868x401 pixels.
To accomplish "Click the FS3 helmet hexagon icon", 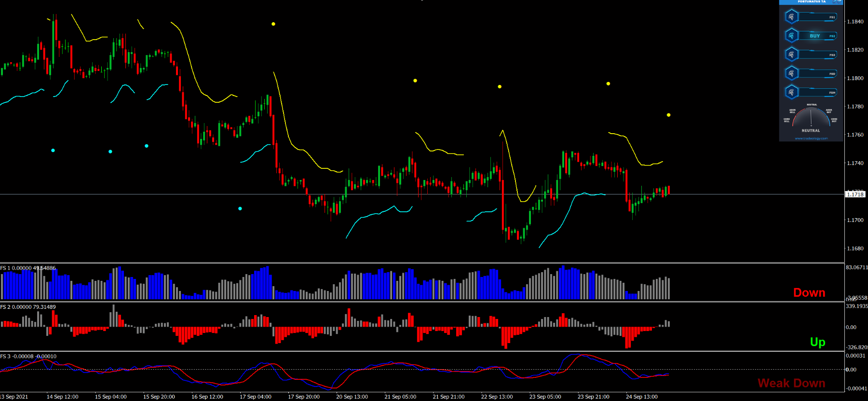I will [x=791, y=55].
